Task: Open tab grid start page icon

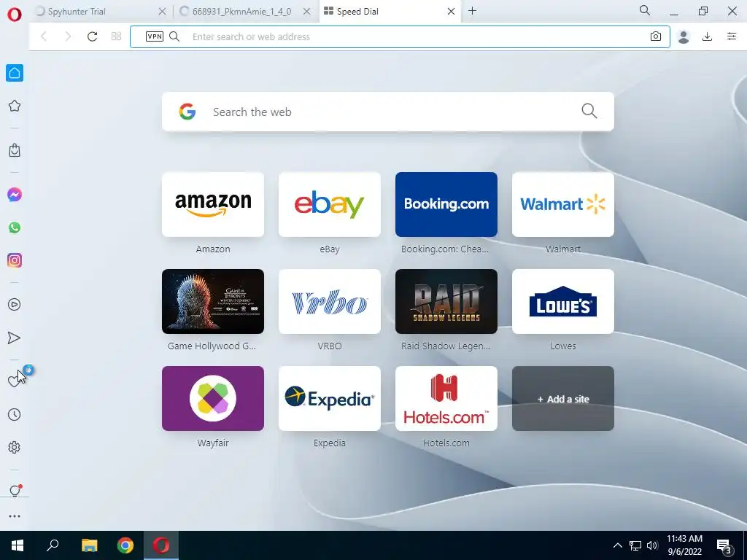Action: (116, 36)
